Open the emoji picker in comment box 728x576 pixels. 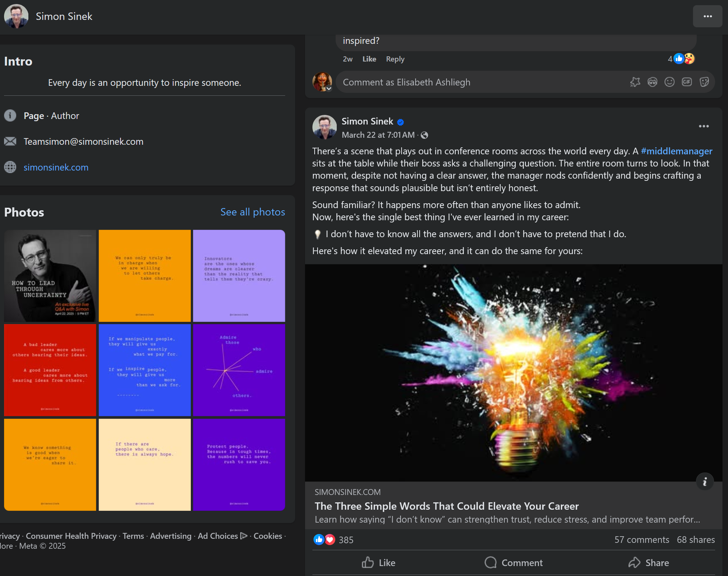click(669, 82)
